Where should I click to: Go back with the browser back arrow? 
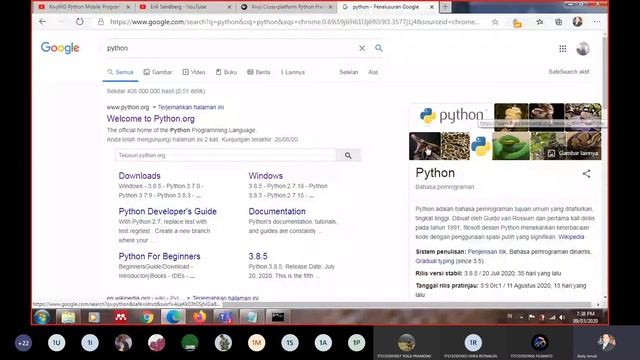pos(42,22)
